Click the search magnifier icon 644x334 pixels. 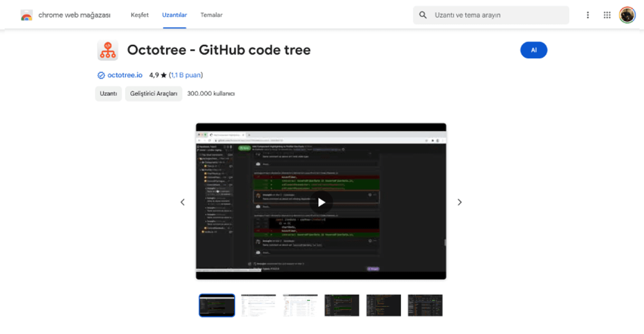coord(423,15)
